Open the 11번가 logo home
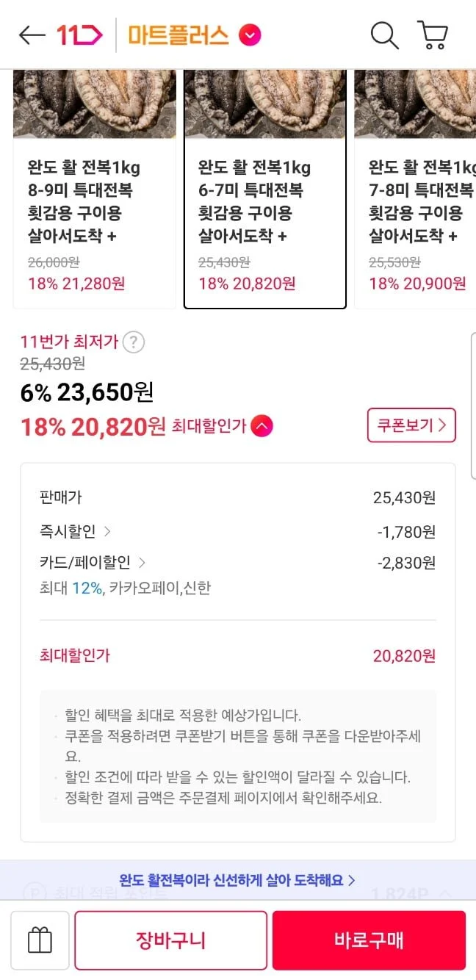The height and width of the screenshot is (980, 476). [x=80, y=35]
